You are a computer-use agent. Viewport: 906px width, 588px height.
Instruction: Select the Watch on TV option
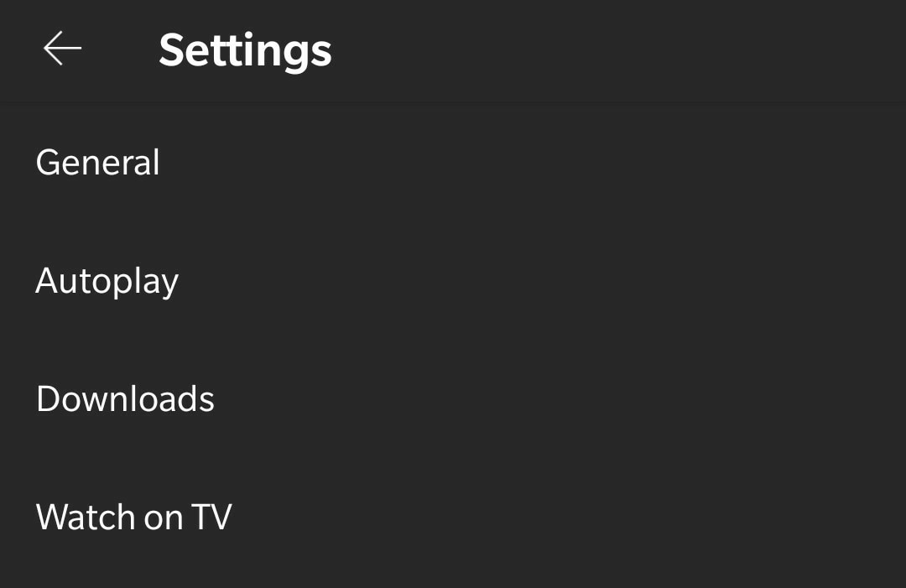pos(134,518)
